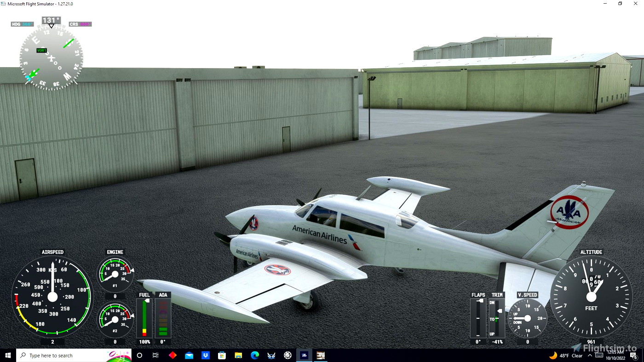Click the 0° AOA value readout

click(x=163, y=342)
